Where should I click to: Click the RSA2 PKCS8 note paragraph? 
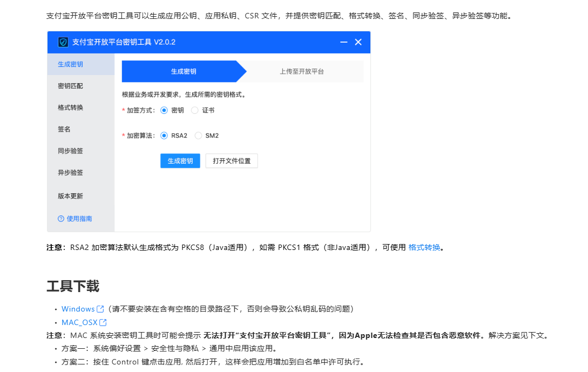(x=246, y=247)
